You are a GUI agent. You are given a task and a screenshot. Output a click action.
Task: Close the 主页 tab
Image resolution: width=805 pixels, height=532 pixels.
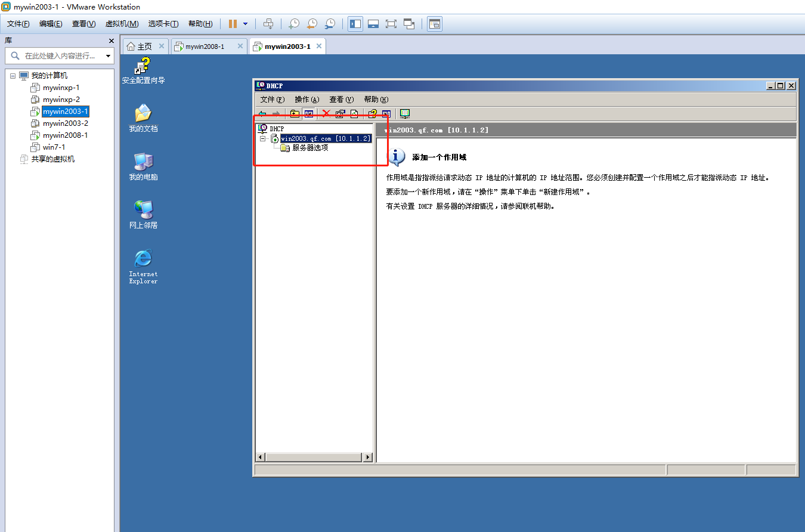tap(162, 46)
